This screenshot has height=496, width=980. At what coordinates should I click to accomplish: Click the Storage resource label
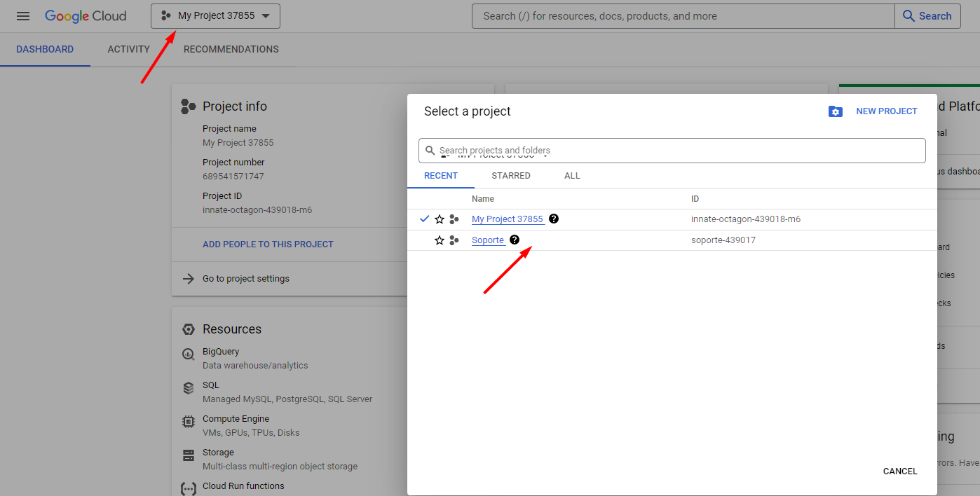[218, 453]
